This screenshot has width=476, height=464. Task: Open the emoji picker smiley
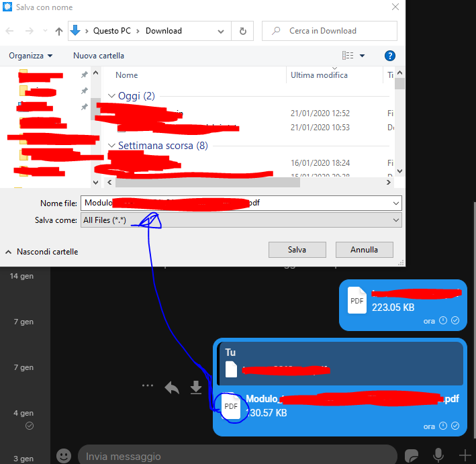click(64, 456)
